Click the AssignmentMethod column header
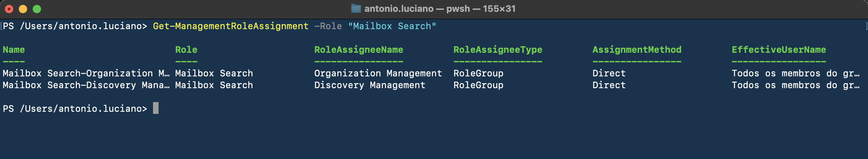 coord(637,50)
